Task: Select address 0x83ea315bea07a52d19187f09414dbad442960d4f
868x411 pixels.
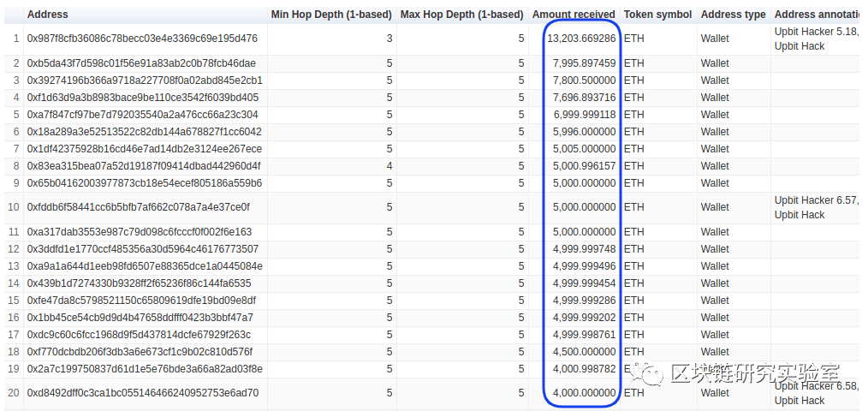Action: tap(144, 166)
